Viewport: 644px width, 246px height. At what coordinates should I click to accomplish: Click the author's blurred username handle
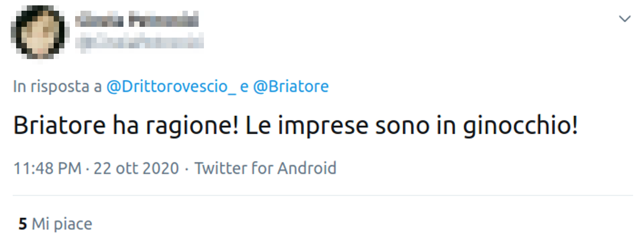pos(140,42)
